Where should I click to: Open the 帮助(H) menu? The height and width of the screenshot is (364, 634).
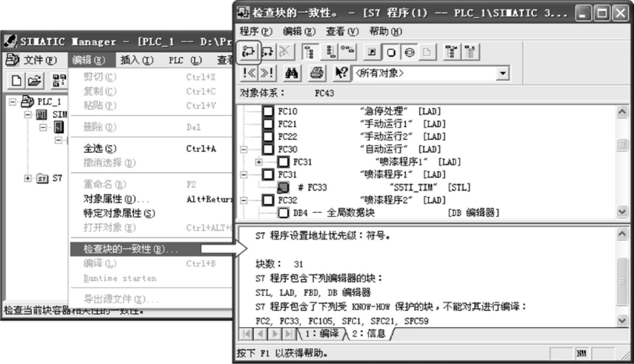coord(385,31)
